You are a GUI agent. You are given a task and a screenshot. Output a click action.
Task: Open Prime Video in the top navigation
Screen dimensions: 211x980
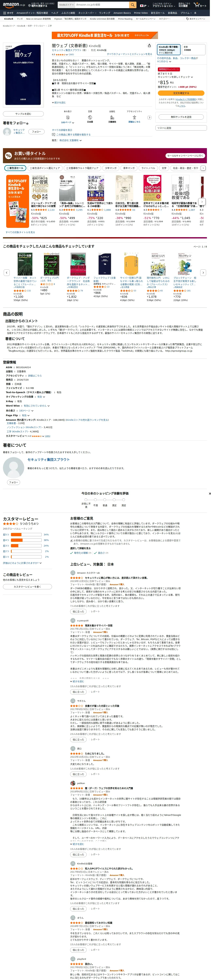(141, 13)
